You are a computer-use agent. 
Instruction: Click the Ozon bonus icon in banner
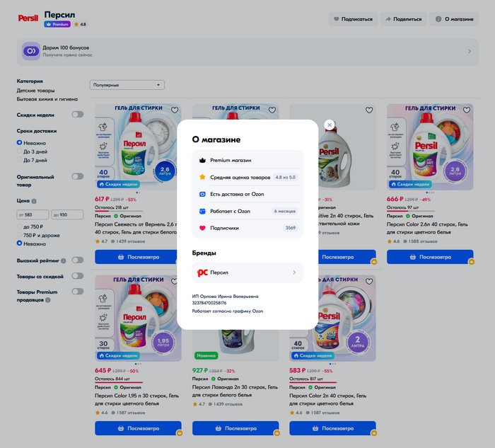[31, 51]
